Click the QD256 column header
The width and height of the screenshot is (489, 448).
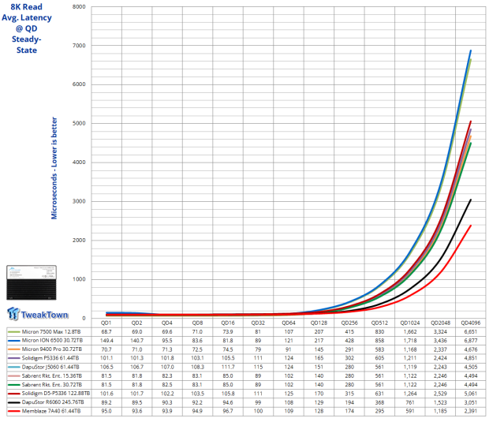pyautogui.click(x=349, y=323)
